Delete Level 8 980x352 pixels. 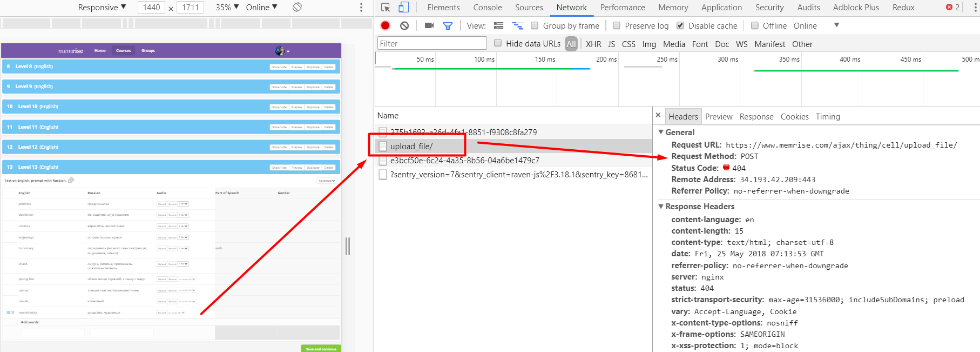click(329, 67)
